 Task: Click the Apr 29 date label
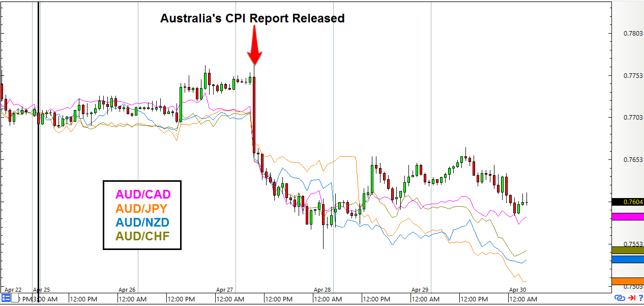[420, 290]
